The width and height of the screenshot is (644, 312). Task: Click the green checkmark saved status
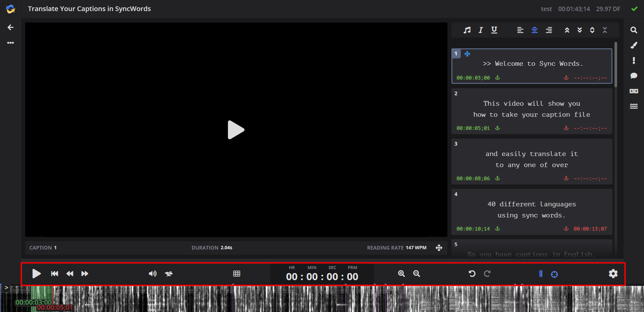(x=634, y=9)
